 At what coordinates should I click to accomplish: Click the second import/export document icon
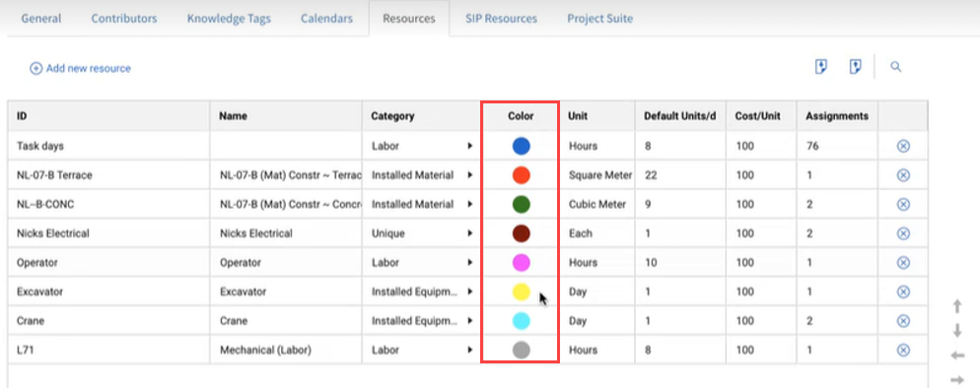(856, 67)
